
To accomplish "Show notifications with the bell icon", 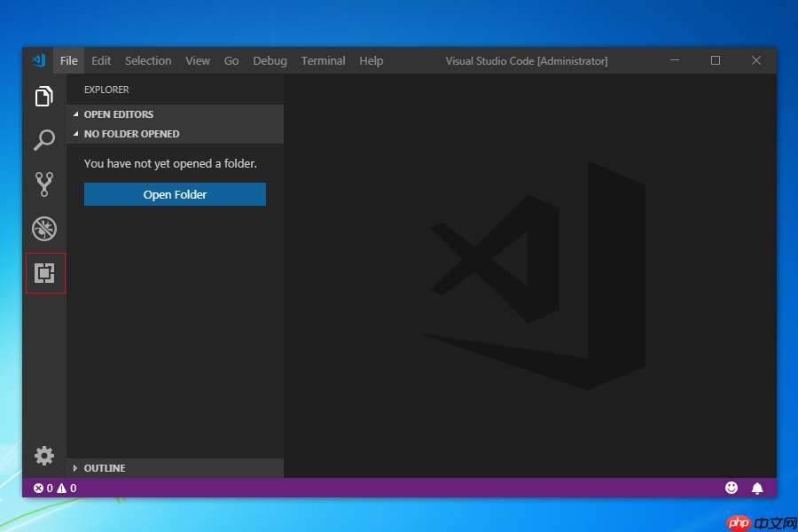I will (757, 489).
